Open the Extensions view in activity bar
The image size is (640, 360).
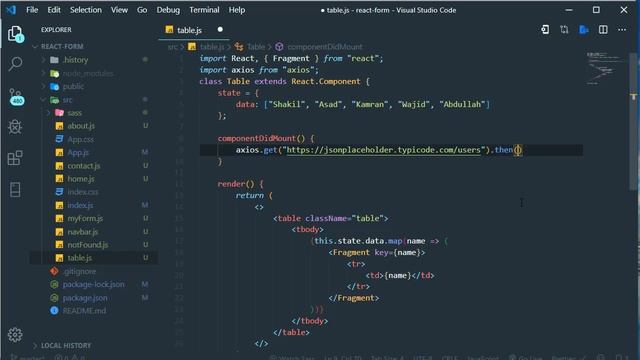pos(15,158)
